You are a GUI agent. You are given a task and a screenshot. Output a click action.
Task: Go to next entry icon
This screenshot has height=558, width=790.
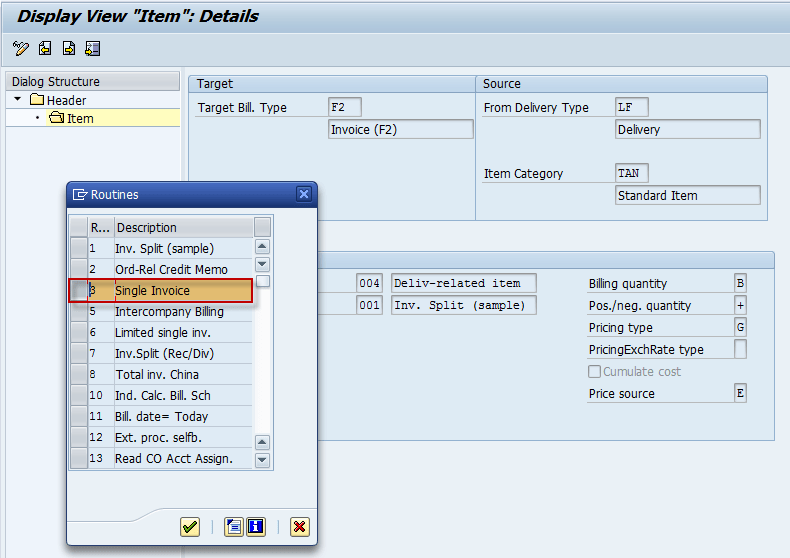[x=69, y=48]
